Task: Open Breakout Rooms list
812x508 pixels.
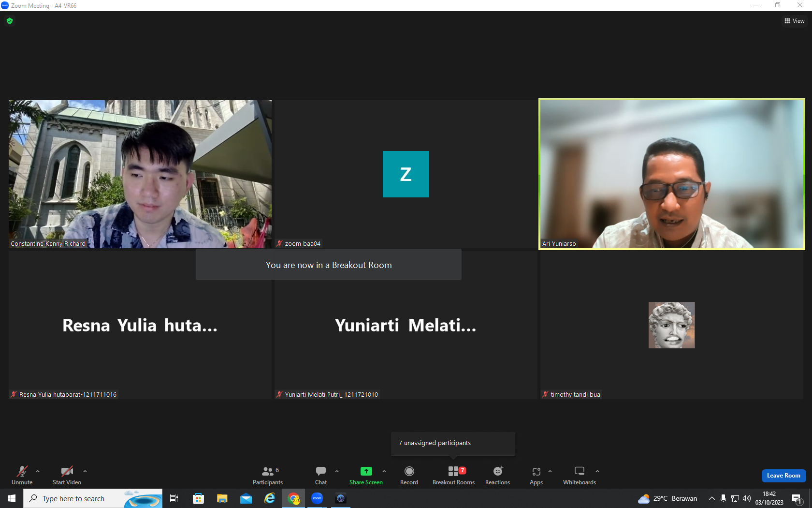Action: (x=453, y=475)
